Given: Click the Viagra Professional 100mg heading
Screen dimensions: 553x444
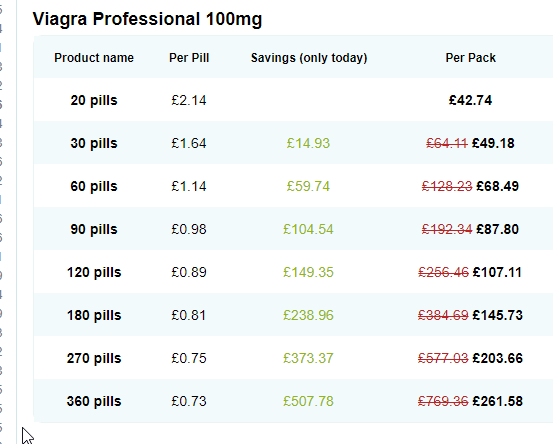Looking at the screenshot, I should pyautogui.click(x=147, y=19).
